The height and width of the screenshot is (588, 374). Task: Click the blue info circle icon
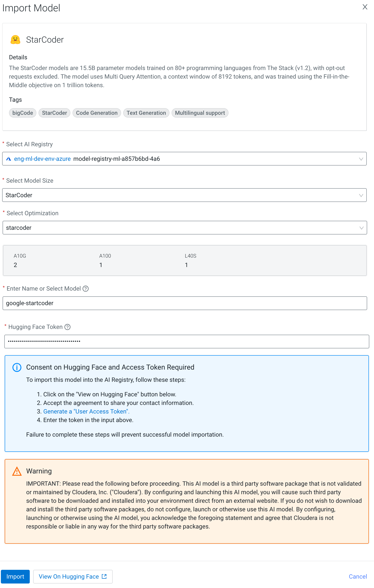pos(17,367)
